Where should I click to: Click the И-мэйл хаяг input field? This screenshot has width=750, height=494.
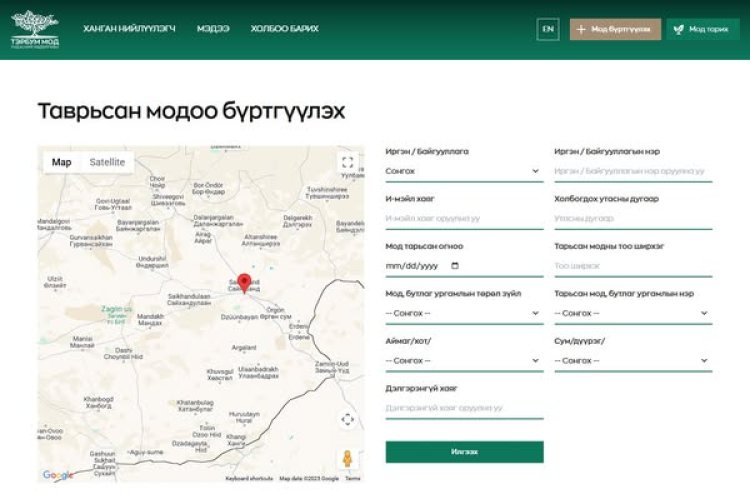coord(463,218)
